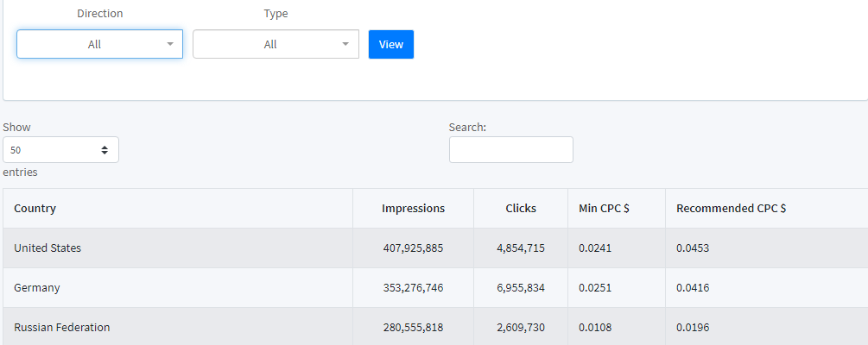Open the Direction dropdown

[99, 44]
